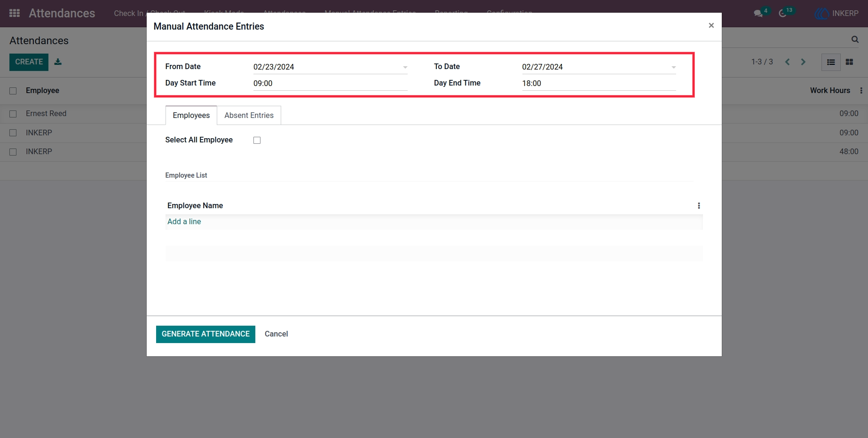
Task: Open the To Date picker dropdown
Action: point(673,67)
